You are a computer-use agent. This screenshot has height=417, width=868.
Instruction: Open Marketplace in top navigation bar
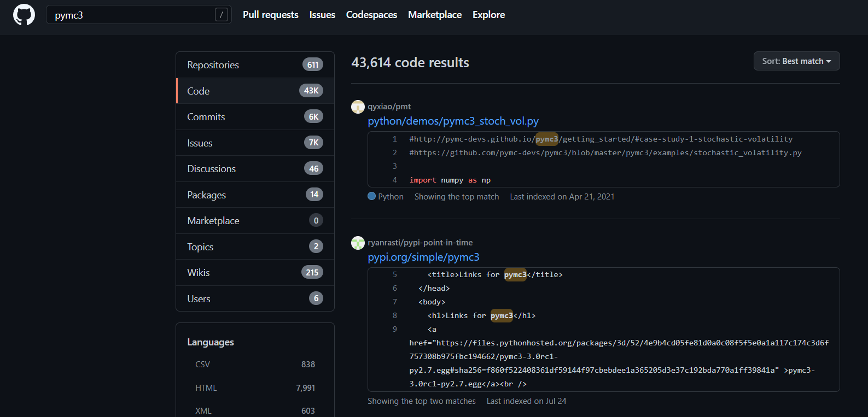435,15
